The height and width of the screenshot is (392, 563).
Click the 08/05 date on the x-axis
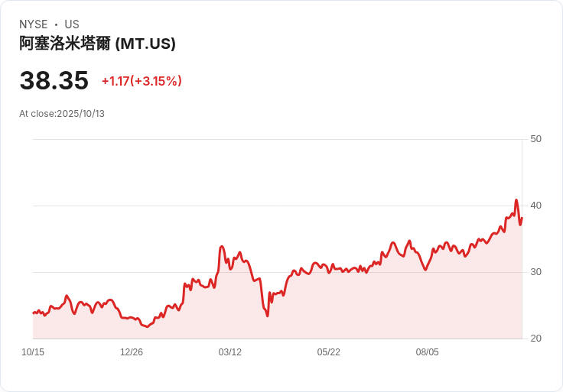pyautogui.click(x=428, y=352)
